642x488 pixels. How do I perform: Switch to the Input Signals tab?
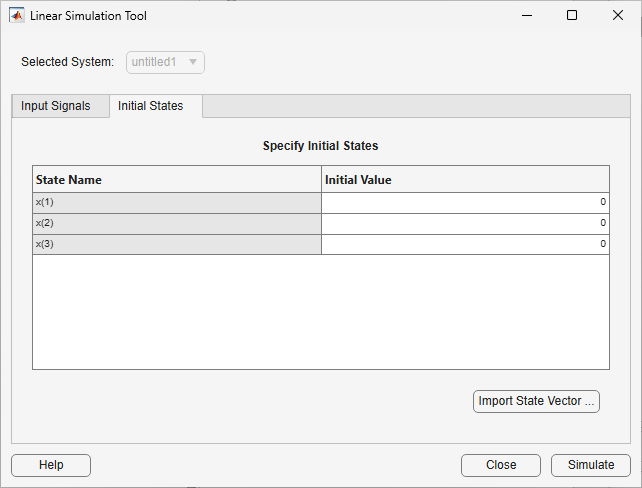pos(56,106)
